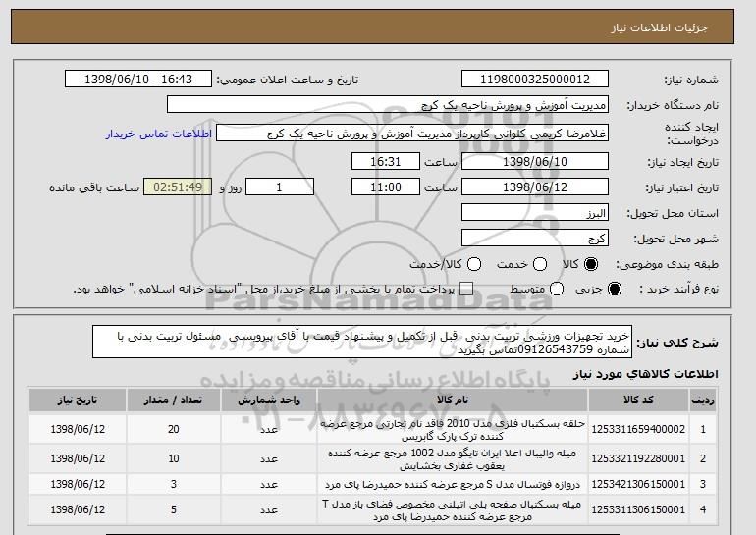Click the announcement date field 1398/06/10 - 16:43
This screenshot has width=756, height=535.
click(x=138, y=80)
